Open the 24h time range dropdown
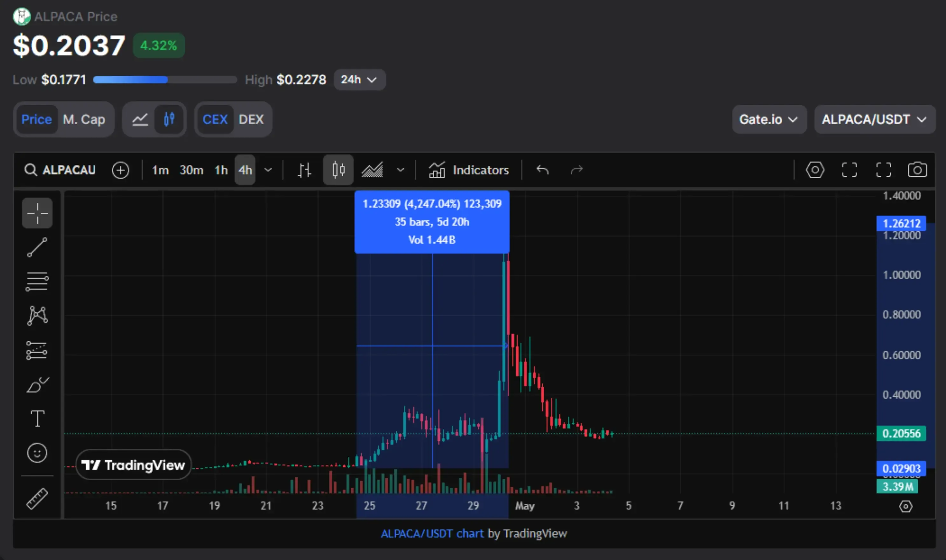 (359, 80)
